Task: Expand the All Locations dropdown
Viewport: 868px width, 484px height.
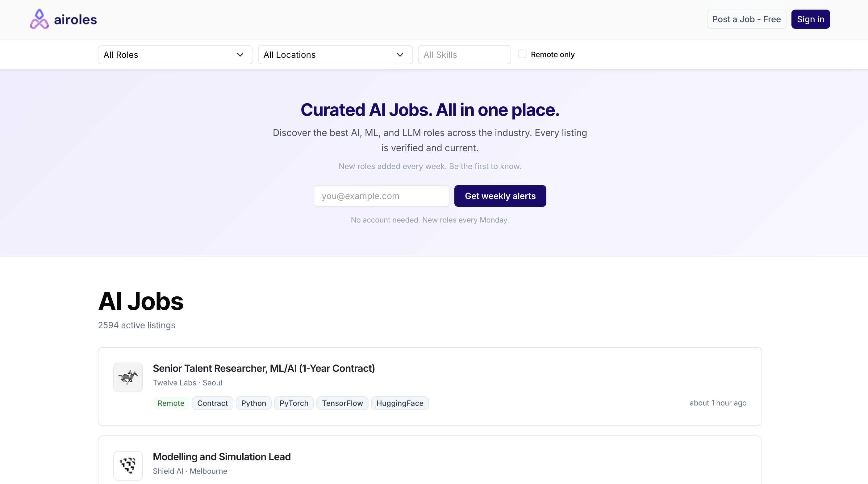Action: (x=335, y=55)
